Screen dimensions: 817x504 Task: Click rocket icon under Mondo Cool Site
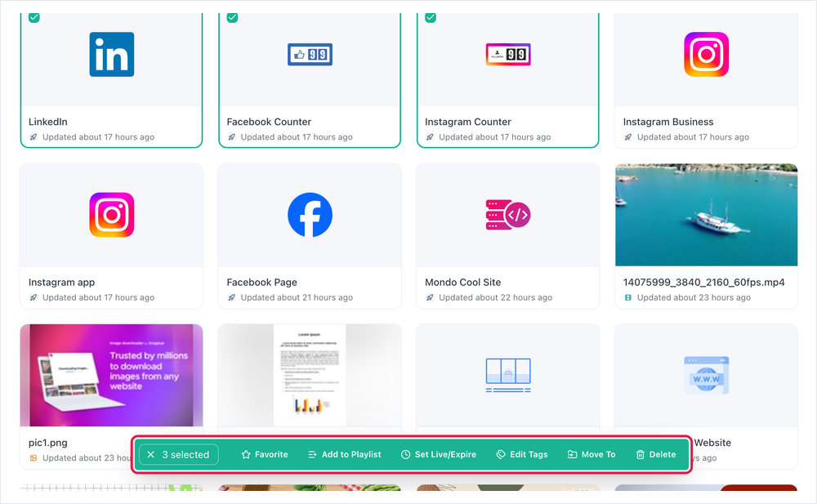click(x=430, y=297)
